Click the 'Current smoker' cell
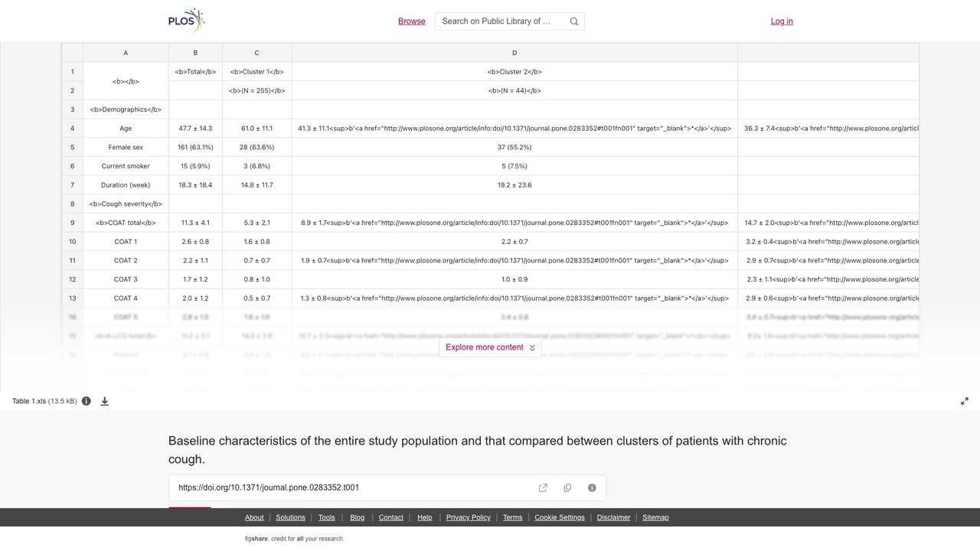The image size is (980, 551). click(126, 166)
